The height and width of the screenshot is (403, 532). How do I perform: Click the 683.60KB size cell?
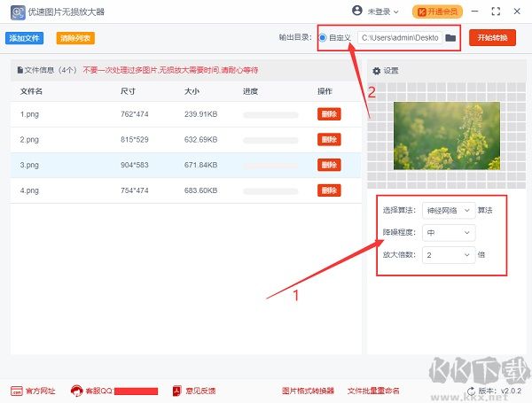pos(201,190)
